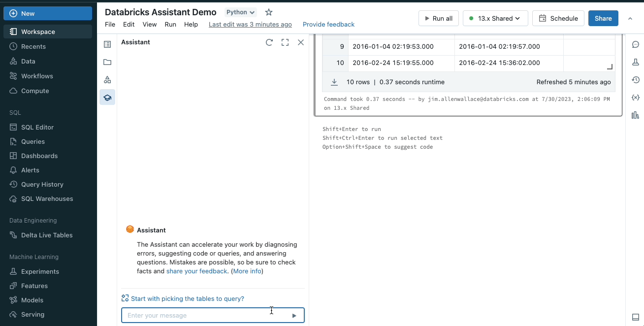
Task: Click the Run all button
Action: click(x=438, y=18)
